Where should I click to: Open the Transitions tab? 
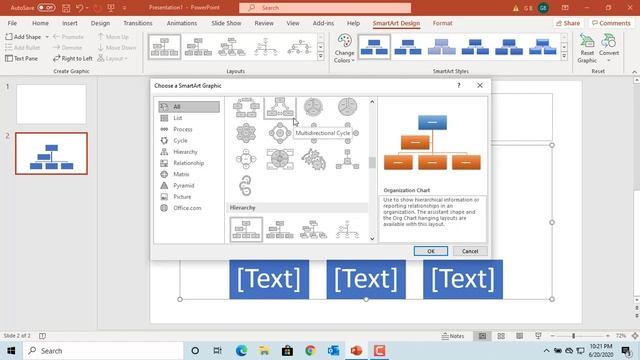coord(138,23)
